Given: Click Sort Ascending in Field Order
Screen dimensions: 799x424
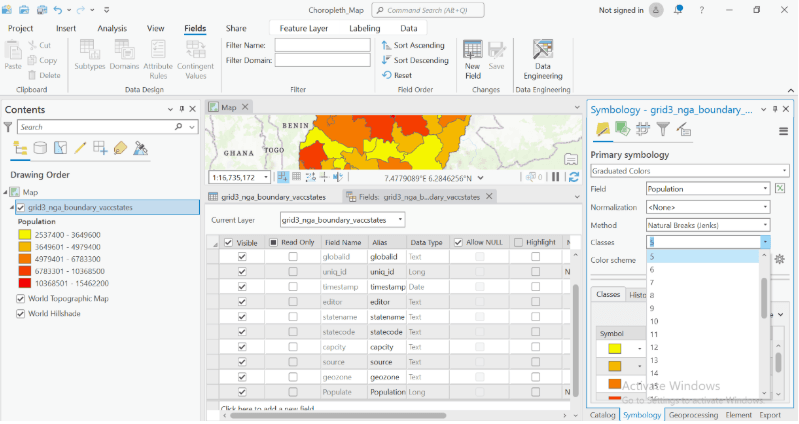Looking at the screenshot, I should pyautogui.click(x=413, y=45).
